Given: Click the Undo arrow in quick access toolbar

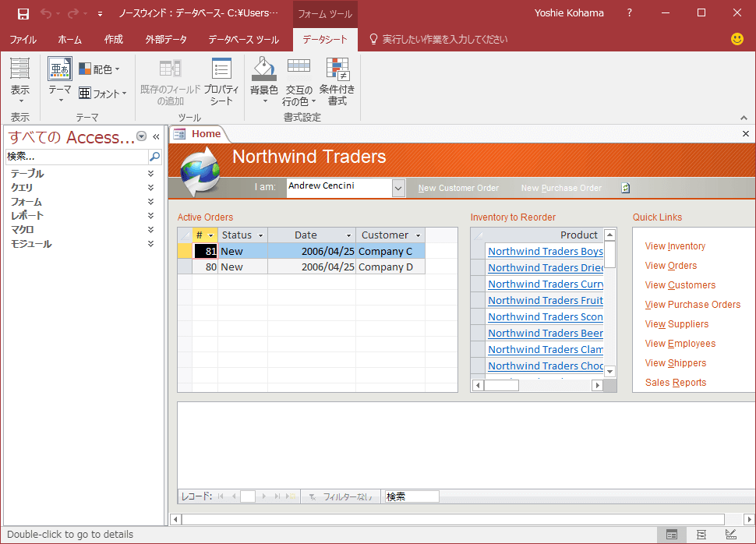Looking at the screenshot, I should (x=46, y=13).
